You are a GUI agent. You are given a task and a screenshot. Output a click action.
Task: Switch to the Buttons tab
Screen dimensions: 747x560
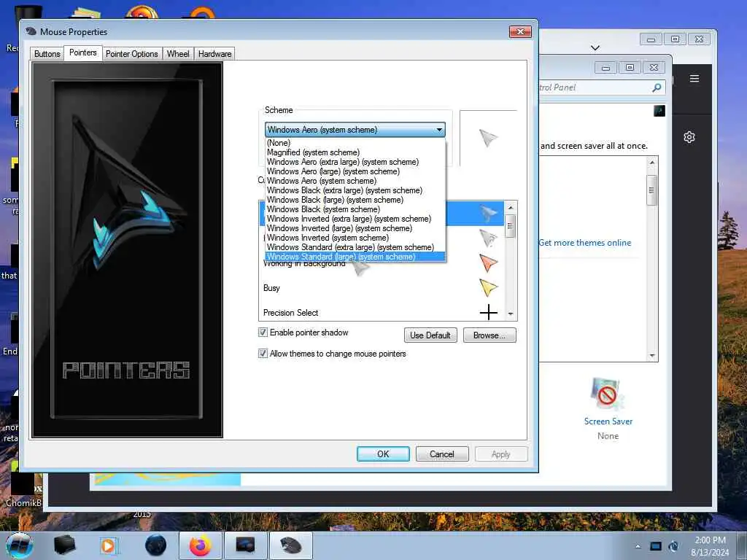coord(47,54)
